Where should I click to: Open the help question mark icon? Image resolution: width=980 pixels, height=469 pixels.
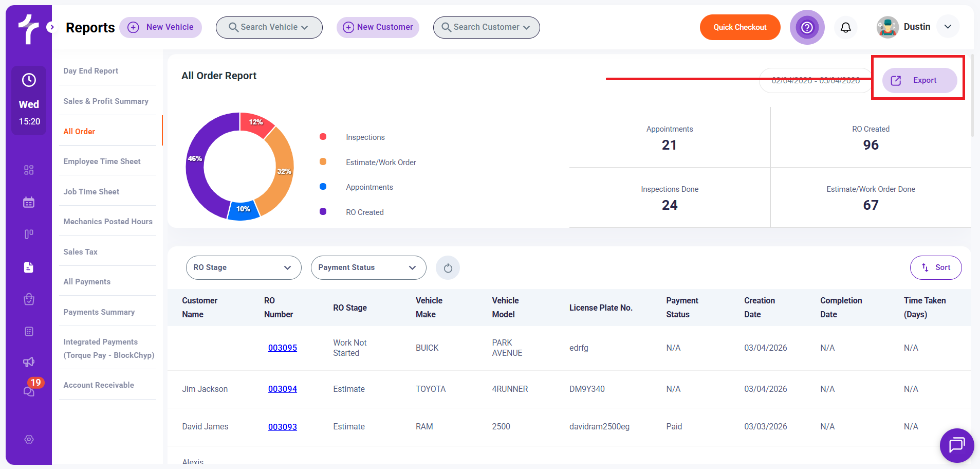pyautogui.click(x=807, y=27)
